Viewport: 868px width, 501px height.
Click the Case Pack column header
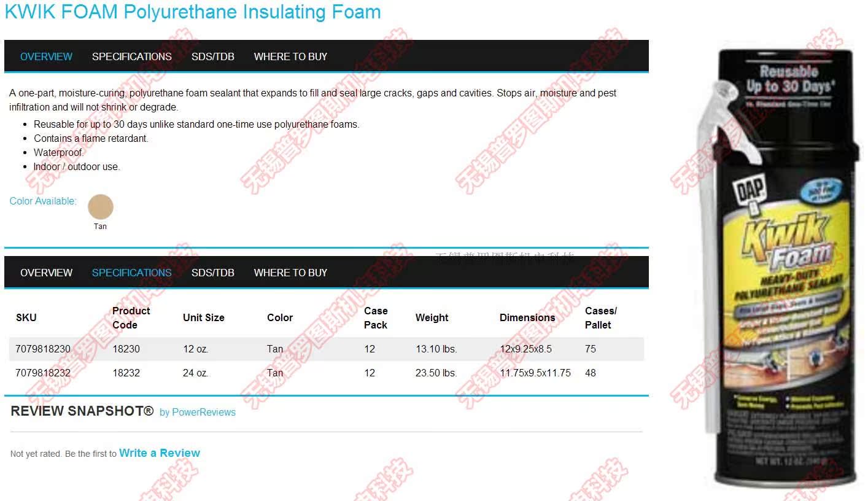(x=376, y=317)
